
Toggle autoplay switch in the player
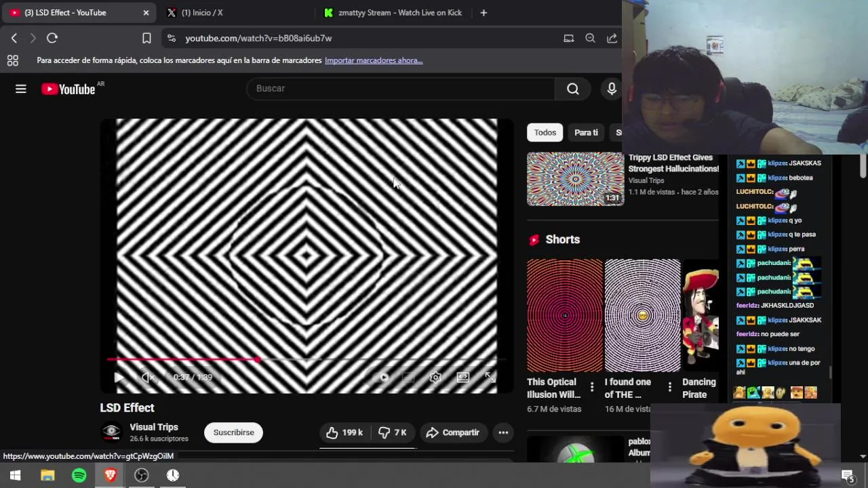click(383, 378)
